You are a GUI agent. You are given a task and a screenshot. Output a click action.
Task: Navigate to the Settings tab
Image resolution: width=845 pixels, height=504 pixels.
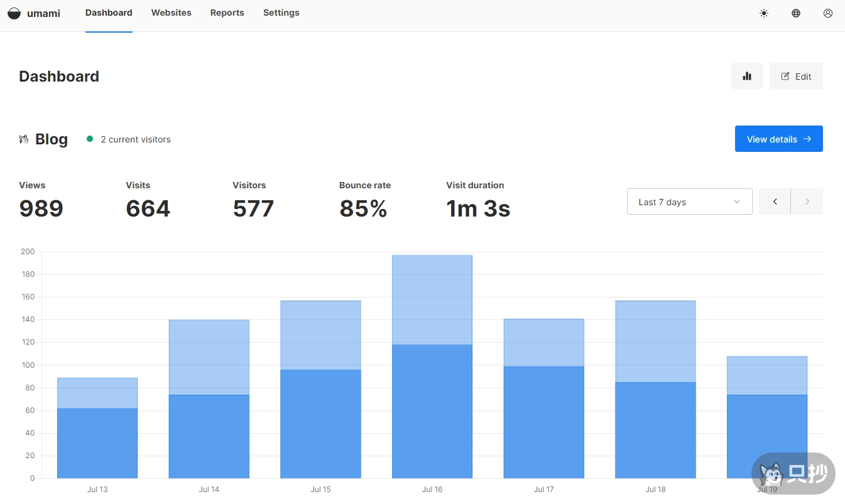(x=281, y=13)
